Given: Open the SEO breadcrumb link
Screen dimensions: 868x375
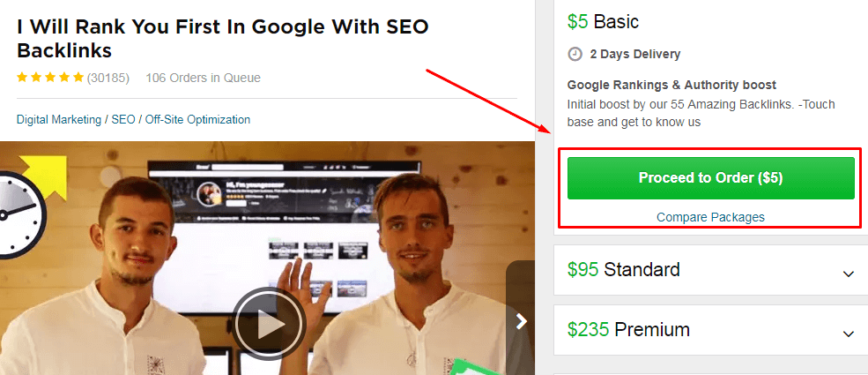Looking at the screenshot, I should tap(122, 119).
